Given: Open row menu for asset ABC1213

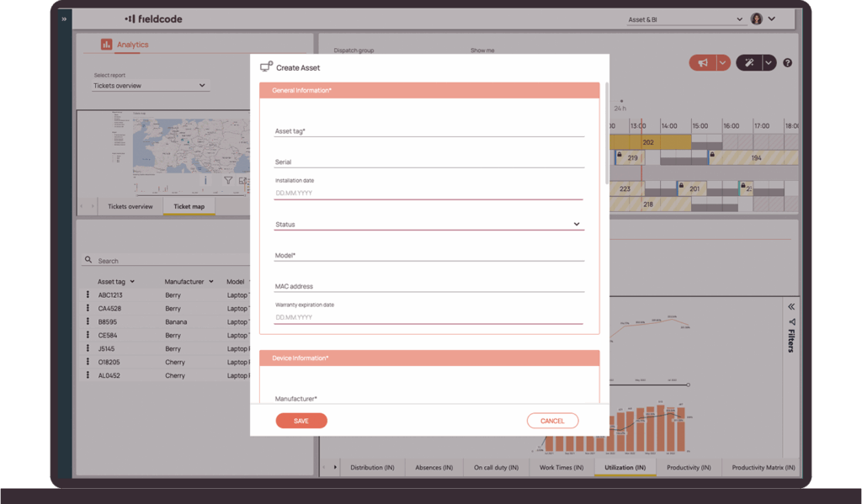Looking at the screenshot, I should point(88,295).
